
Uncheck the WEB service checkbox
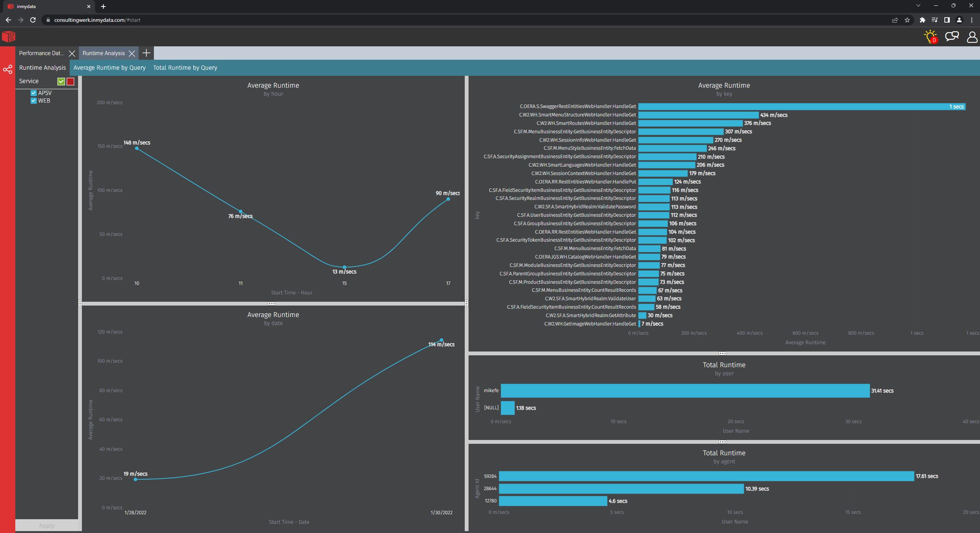[34, 101]
